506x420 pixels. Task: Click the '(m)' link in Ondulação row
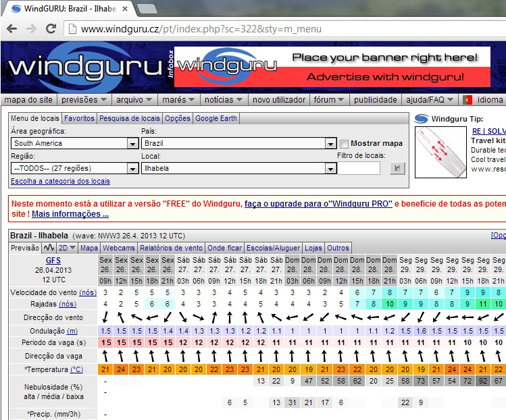click(x=72, y=331)
